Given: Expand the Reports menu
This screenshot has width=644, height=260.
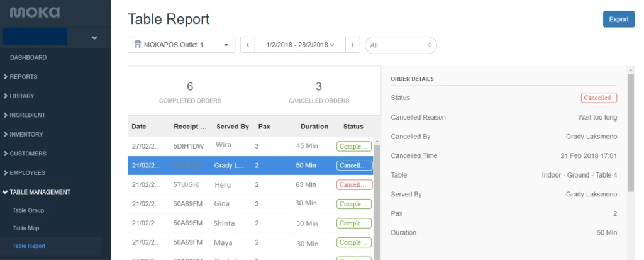Looking at the screenshot, I should pos(23,77).
